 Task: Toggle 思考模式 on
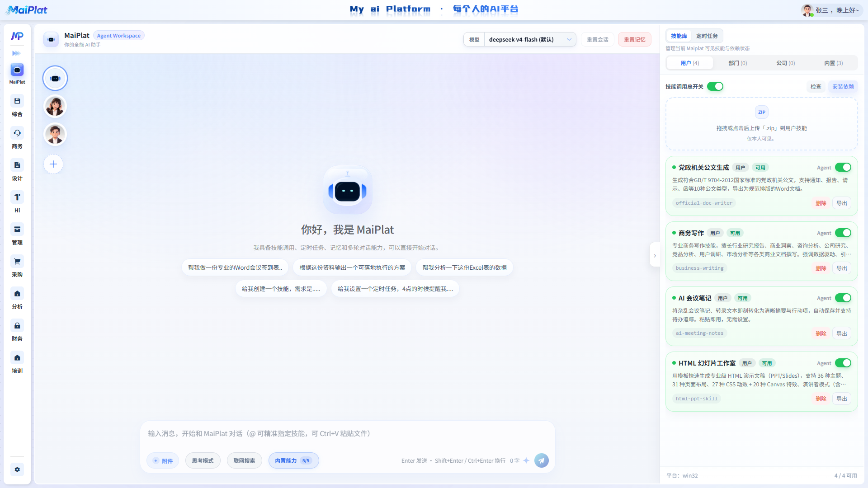click(x=203, y=460)
